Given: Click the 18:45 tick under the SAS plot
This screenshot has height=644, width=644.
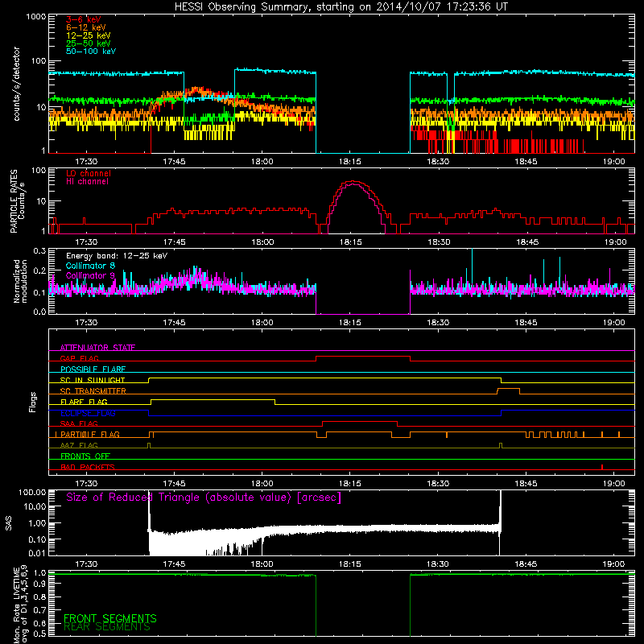Looking at the screenshot, I should click(526, 564).
